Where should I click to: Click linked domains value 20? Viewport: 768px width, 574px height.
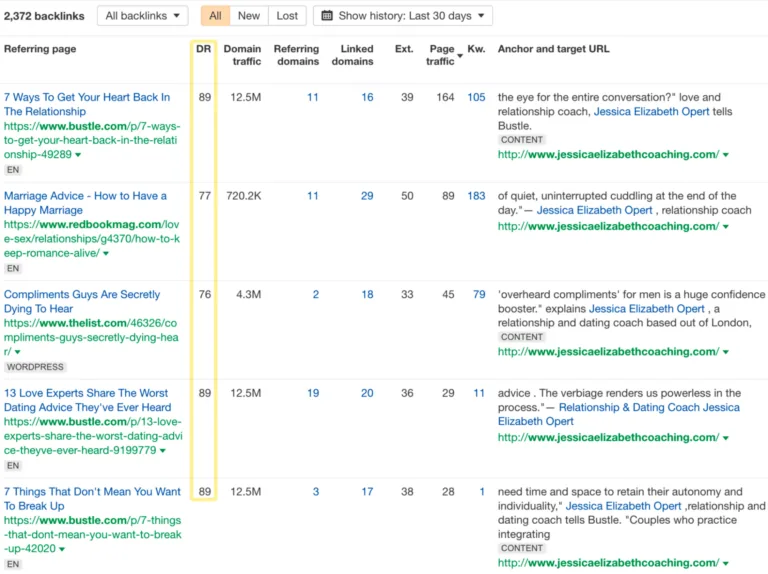point(367,393)
